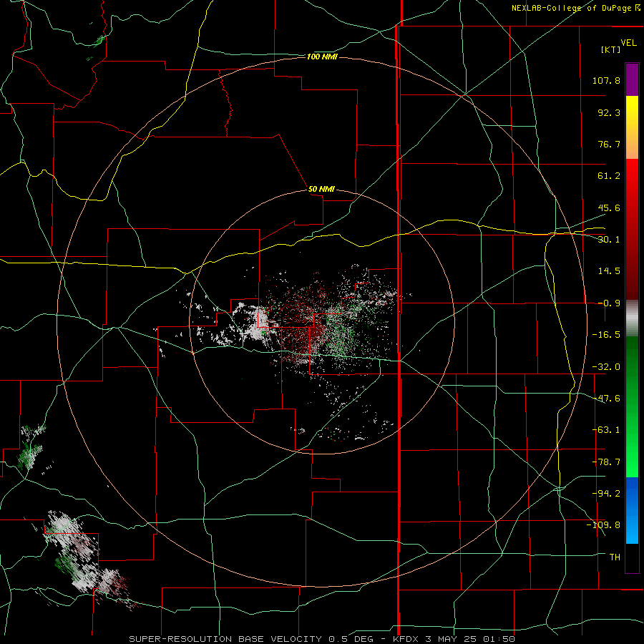Select the 61.2 legend value
The width and height of the screenshot is (644, 644).
coord(609,176)
